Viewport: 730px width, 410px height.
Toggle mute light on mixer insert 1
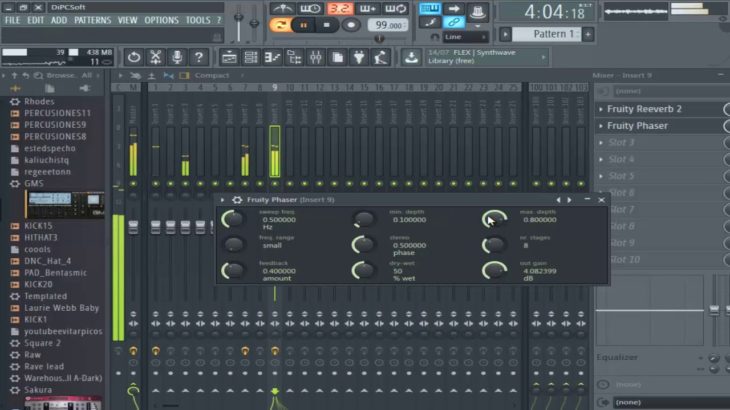pyautogui.click(x=155, y=184)
